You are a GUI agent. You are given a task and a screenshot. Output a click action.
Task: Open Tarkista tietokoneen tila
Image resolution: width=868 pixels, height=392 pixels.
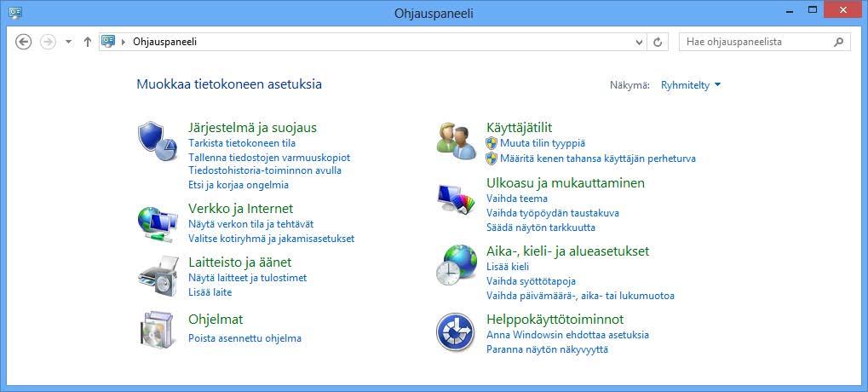click(242, 143)
